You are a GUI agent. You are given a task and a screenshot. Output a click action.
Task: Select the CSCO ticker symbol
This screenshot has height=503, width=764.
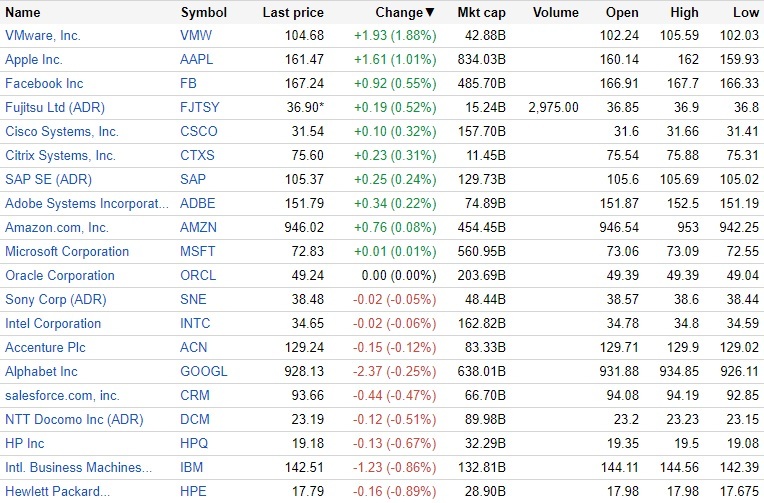click(x=197, y=132)
